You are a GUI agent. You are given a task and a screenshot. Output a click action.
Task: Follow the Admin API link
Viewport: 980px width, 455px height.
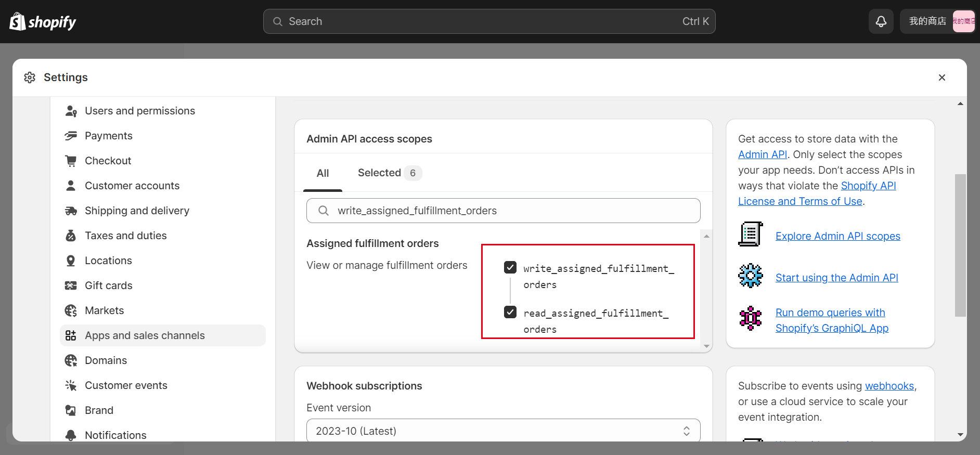tap(763, 154)
